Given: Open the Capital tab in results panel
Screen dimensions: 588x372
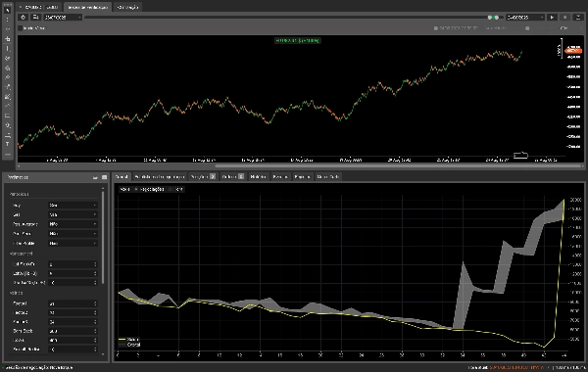Looking at the screenshot, I should [122, 176].
